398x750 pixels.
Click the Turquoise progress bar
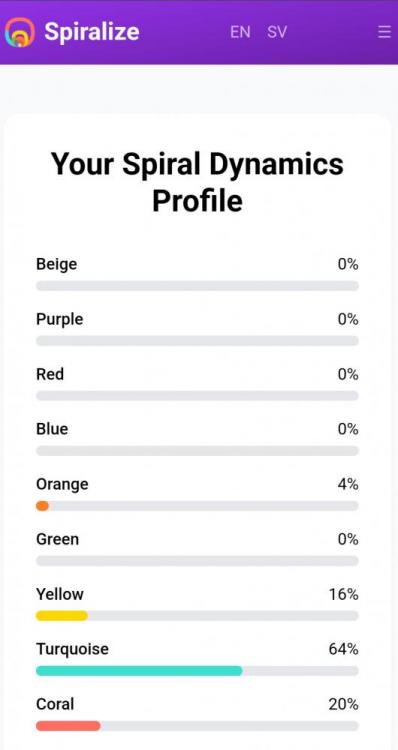tap(197, 671)
